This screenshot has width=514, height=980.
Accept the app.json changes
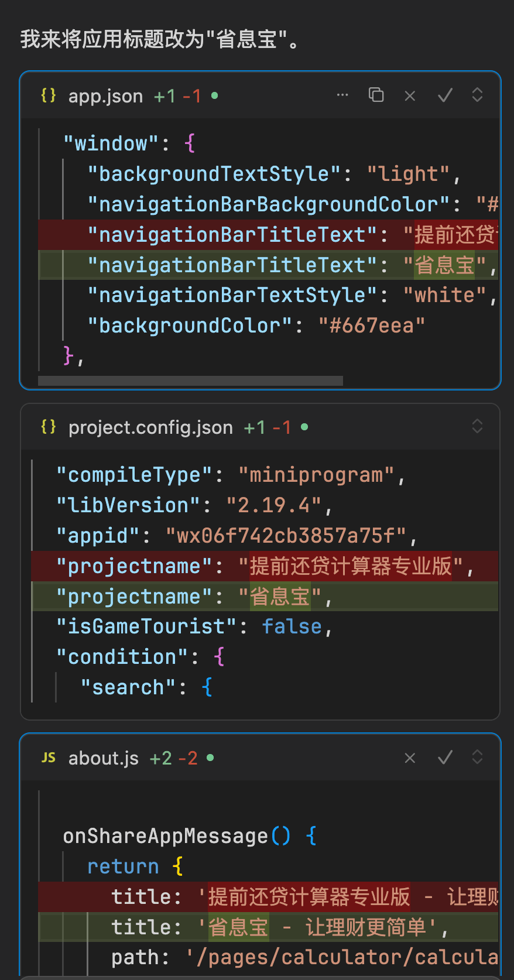click(x=445, y=95)
